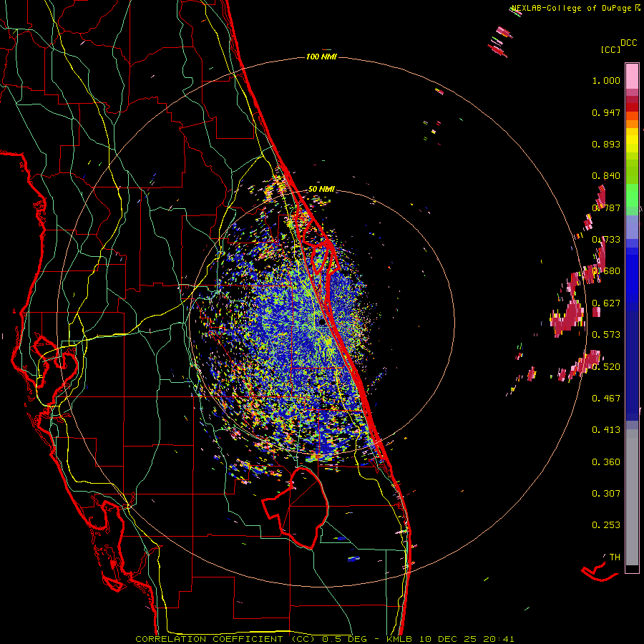This screenshot has width=644, height=644.
Task: Click the KMLB station ID in caption
Action: [x=401, y=639]
